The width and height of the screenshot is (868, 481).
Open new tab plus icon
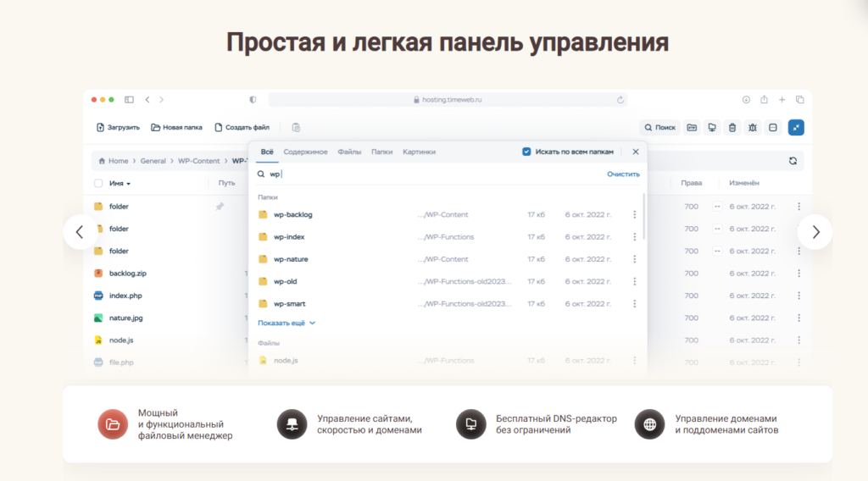click(x=782, y=100)
